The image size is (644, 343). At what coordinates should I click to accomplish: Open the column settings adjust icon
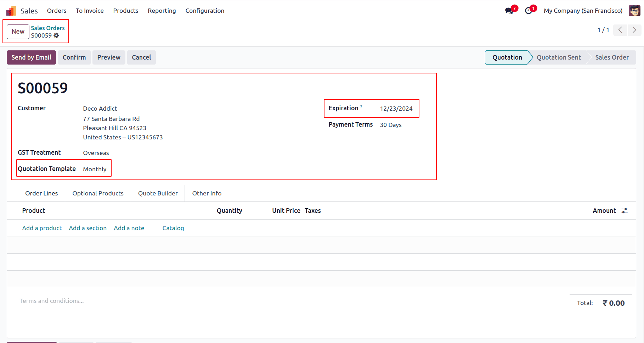click(625, 211)
